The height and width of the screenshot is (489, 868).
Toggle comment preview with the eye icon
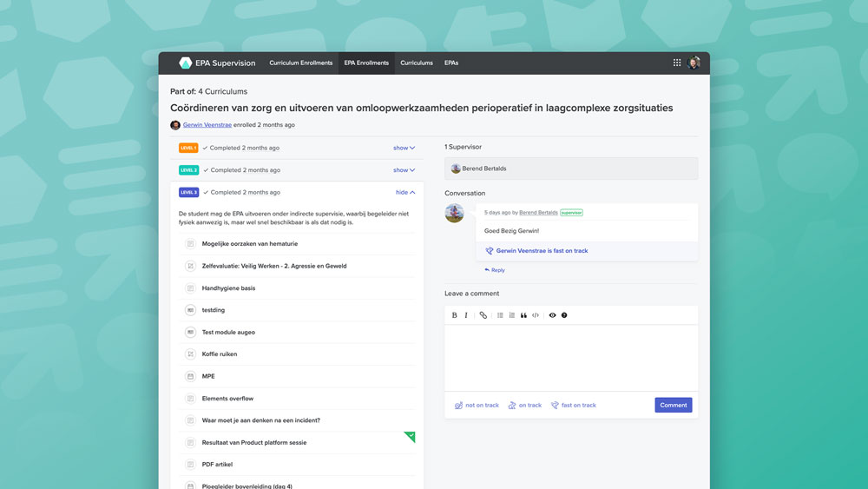pos(552,315)
